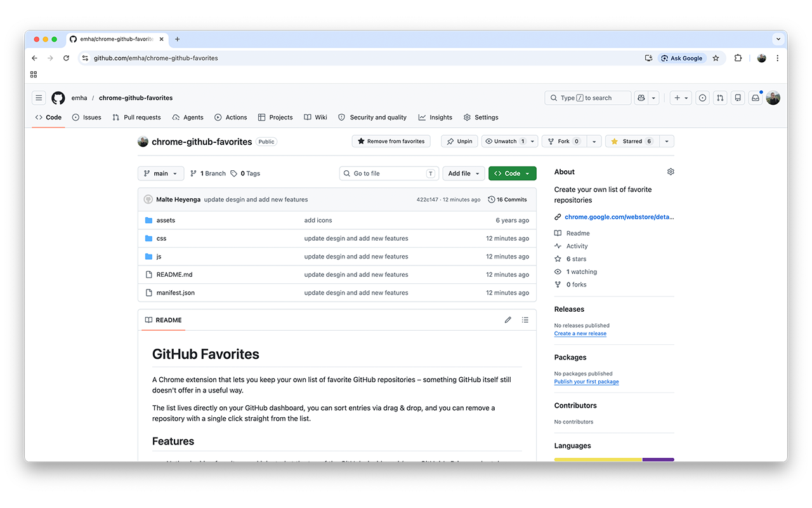Click the site information icon in address bar
This screenshot has width=812, height=508.
coord(85,58)
